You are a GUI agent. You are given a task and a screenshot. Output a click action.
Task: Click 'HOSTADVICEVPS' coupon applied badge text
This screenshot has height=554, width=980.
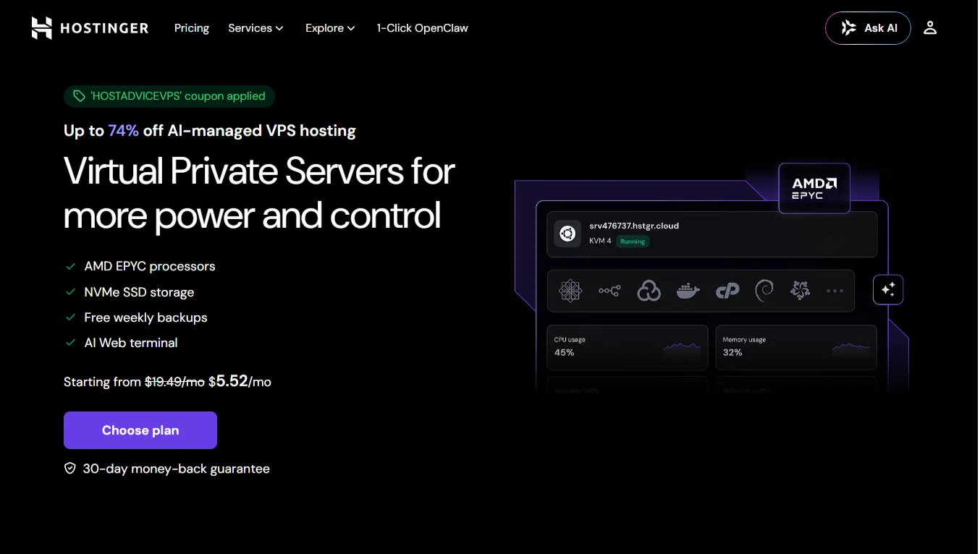pos(178,96)
